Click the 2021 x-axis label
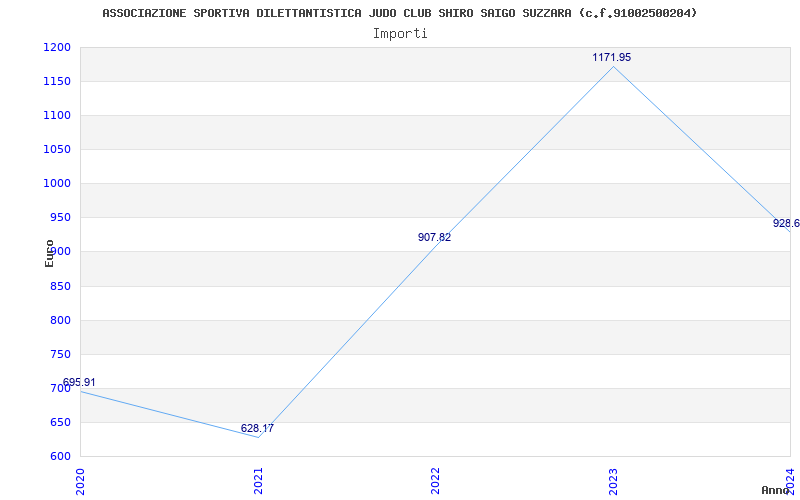This screenshot has height=500, width=800. pos(258,481)
